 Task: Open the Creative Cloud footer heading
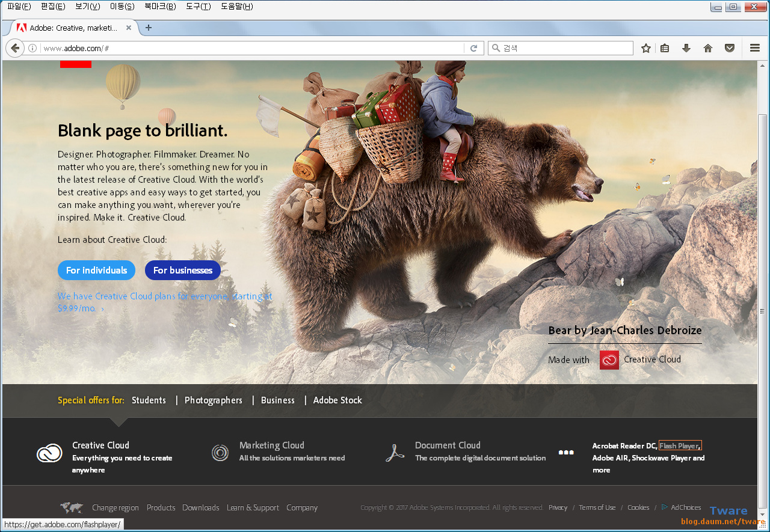point(101,445)
